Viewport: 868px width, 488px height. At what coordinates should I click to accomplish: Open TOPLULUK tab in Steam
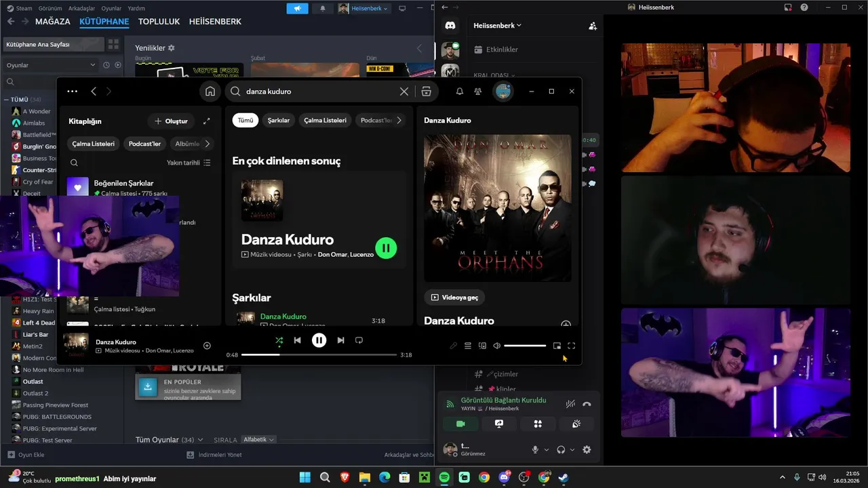click(159, 22)
